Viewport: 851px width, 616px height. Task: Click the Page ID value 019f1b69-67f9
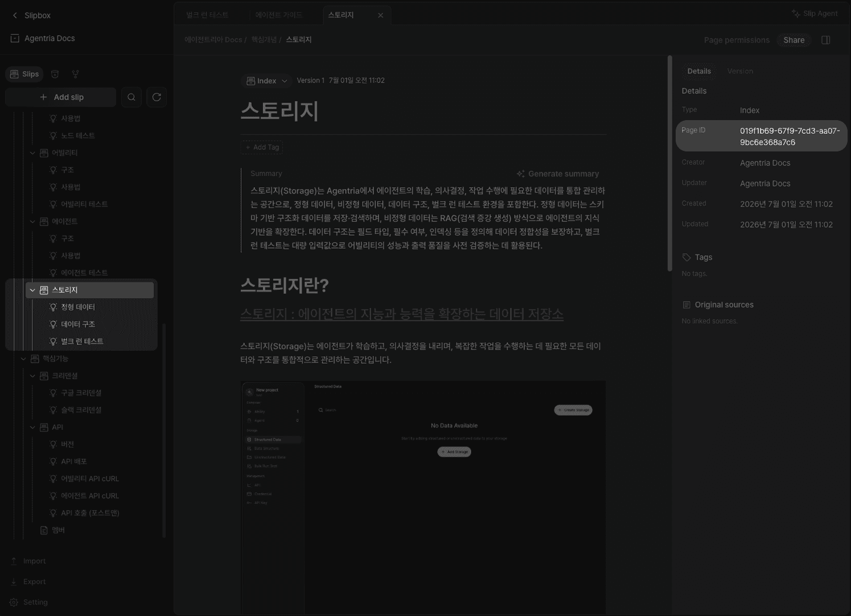point(790,137)
